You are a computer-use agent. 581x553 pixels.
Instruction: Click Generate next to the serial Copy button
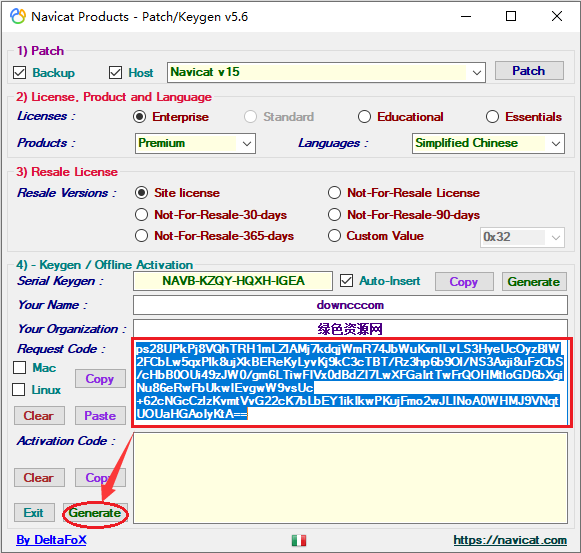coord(534,282)
